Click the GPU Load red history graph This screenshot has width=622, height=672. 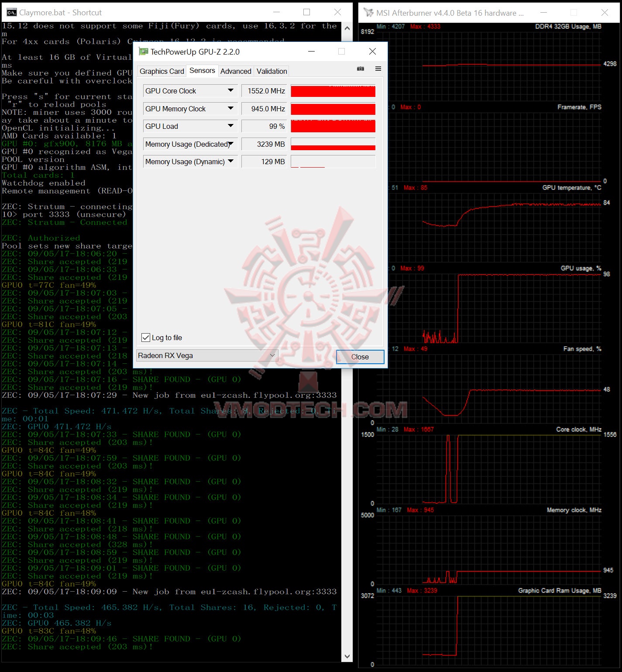333,126
